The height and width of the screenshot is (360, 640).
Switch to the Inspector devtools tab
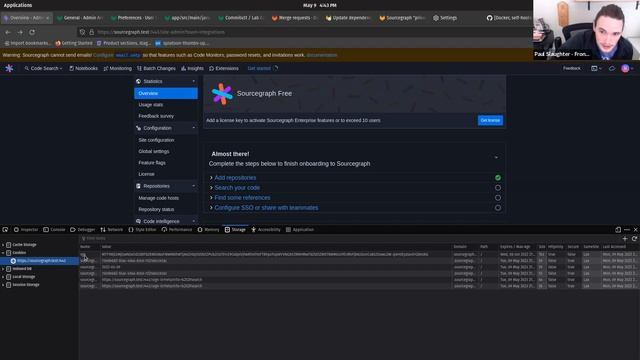[x=26, y=230]
